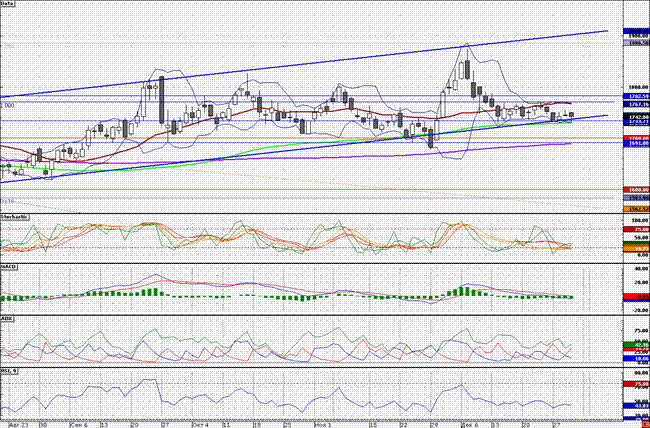
Task: Click the 1800.00 price axis tick
Action: (636, 87)
